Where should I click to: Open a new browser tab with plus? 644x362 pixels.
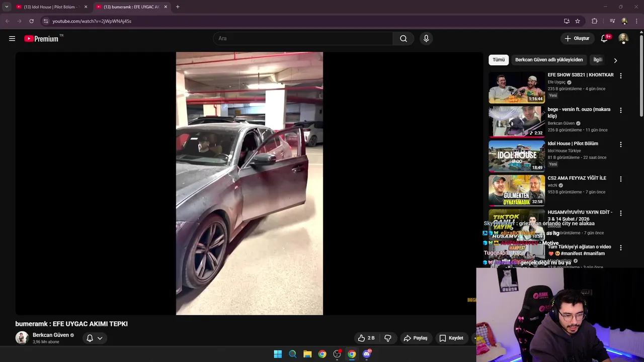pyautogui.click(x=178, y=7)
